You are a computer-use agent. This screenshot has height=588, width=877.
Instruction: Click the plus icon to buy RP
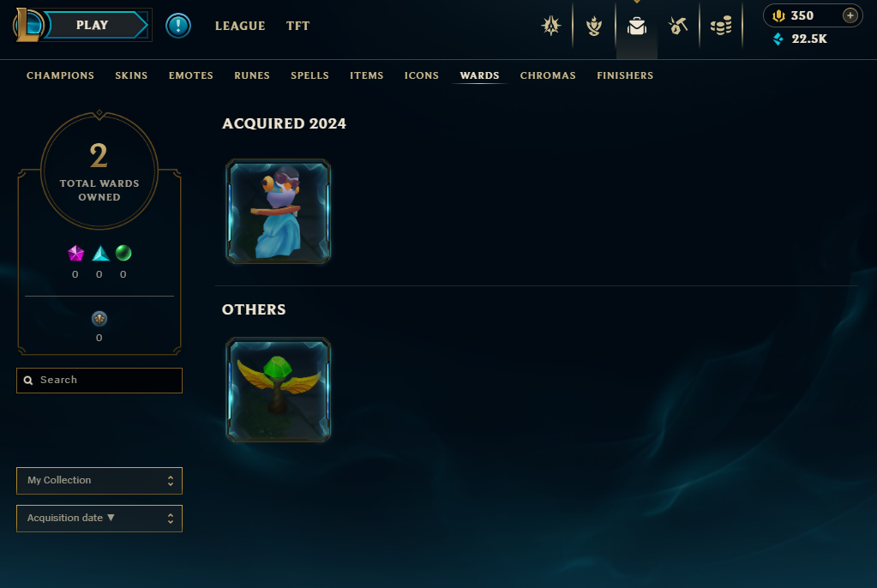point(850,15)
